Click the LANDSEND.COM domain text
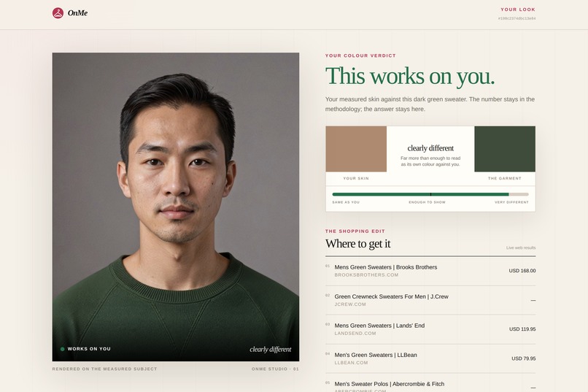 pyautogui.click(x=355, y=333)
